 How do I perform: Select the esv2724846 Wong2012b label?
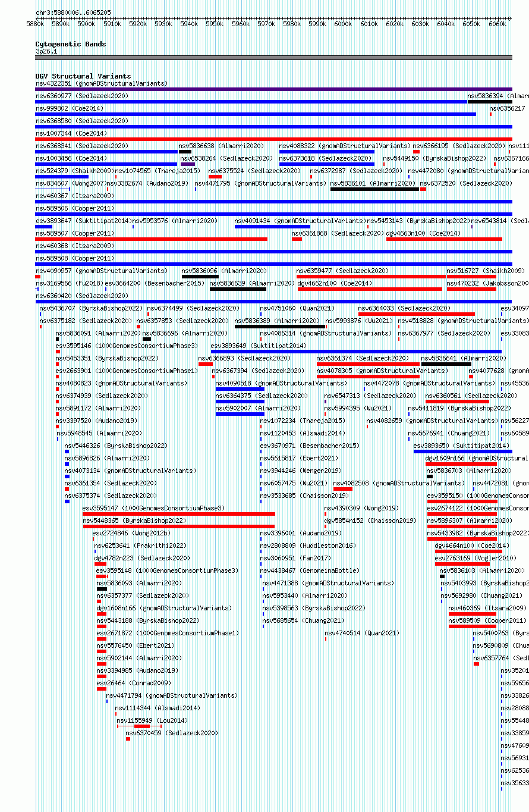tap(131, 534)
